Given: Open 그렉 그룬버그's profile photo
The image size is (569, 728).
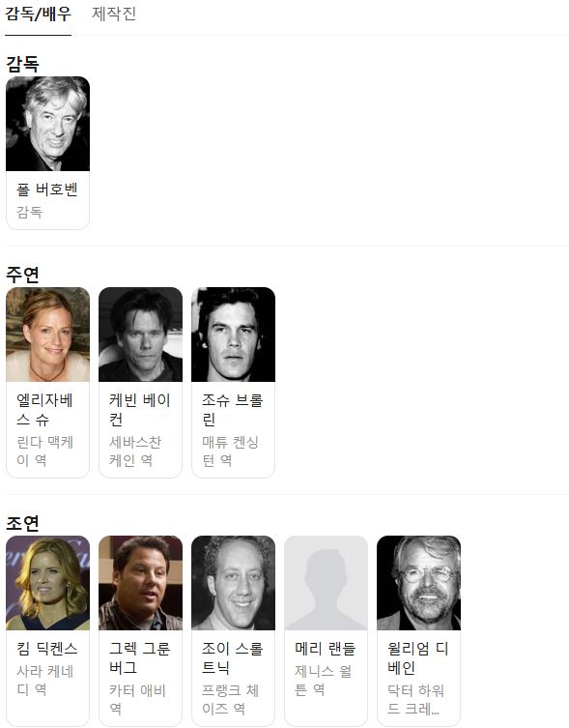Looking at the screenshot, I should 141,583.
